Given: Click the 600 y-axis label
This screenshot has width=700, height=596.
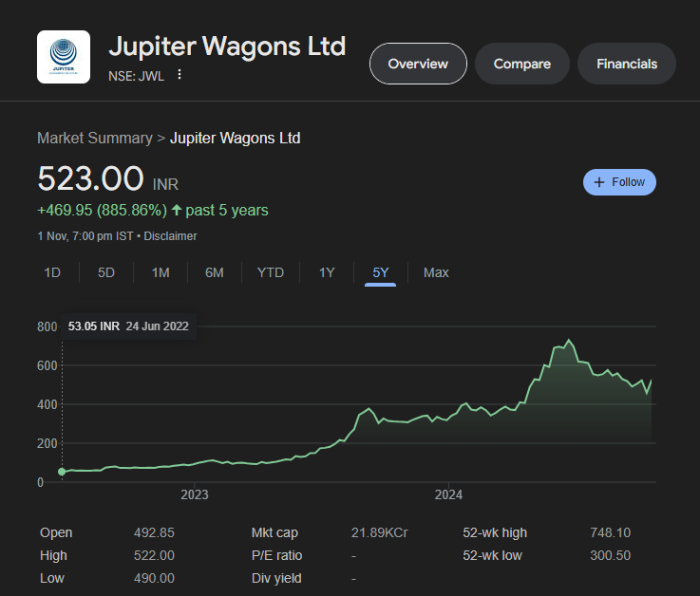Looking at the screenshot, I should (x=47, y=365).
